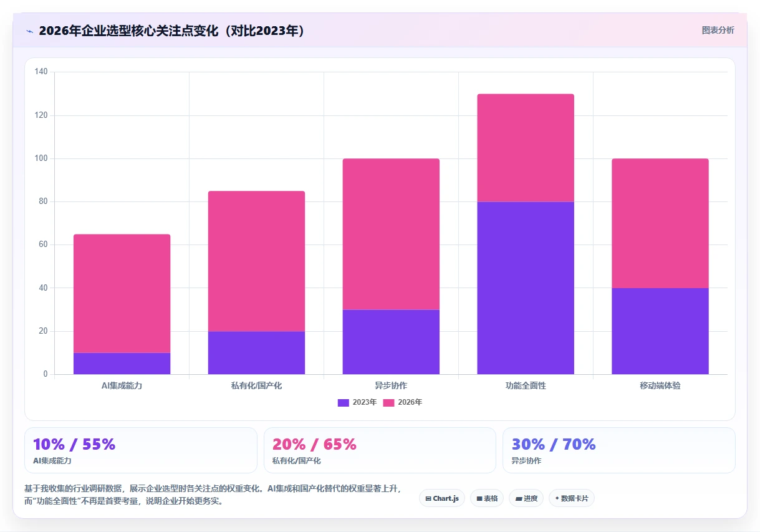The image size is (760, 532).
Task: Click the 异步协作 axis label
Action: pos(391,386)
